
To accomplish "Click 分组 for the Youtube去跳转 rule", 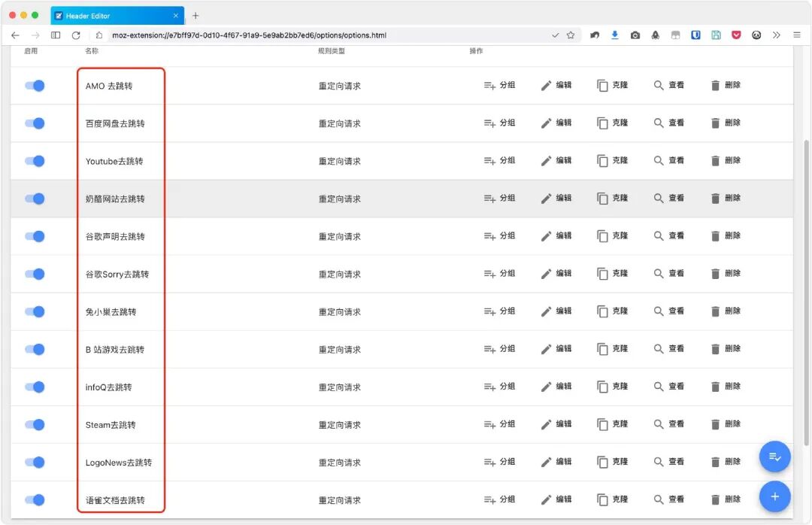I will (499, 160).
